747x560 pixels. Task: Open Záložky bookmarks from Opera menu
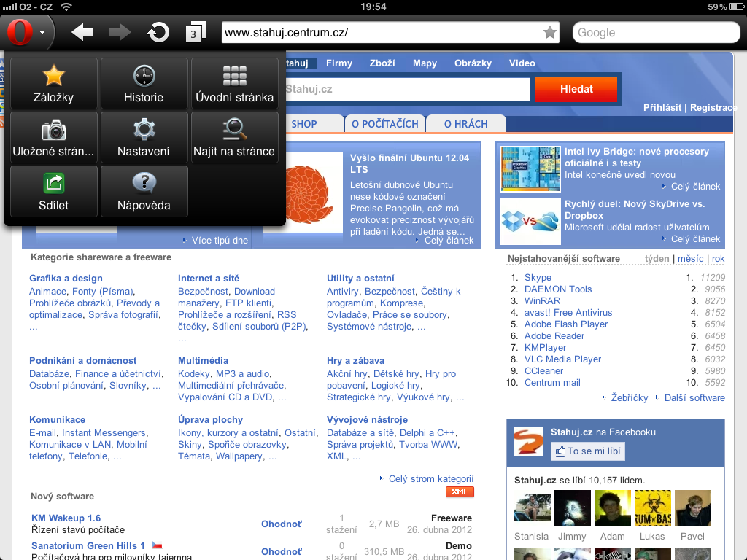tap(54, 84)
